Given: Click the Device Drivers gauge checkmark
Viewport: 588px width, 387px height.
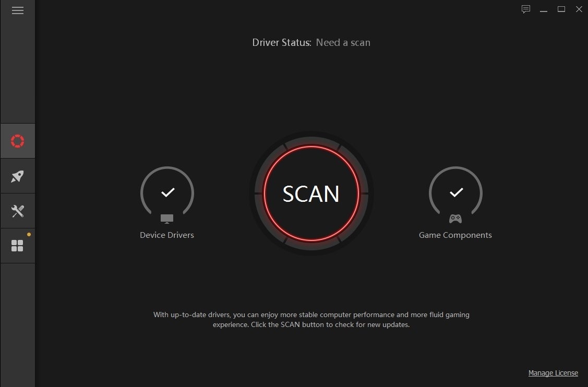Looking at the screenshot, I should (167, 192).
